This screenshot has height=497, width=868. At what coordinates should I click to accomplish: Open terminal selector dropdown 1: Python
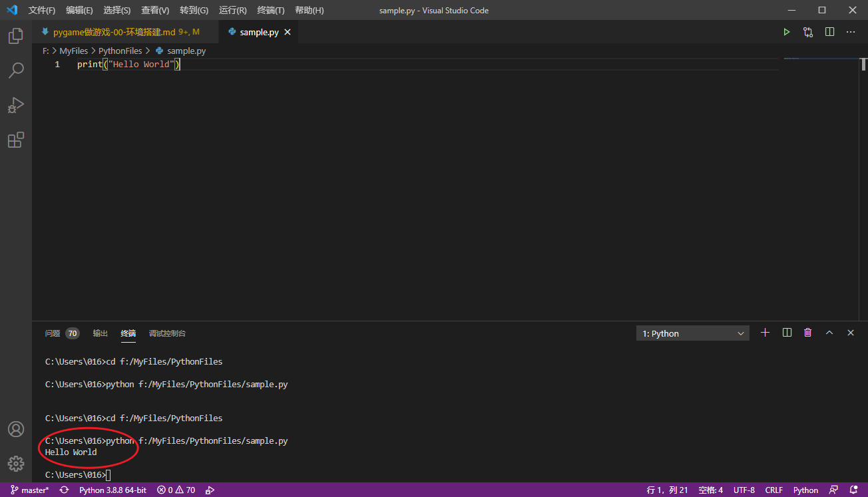693,333
